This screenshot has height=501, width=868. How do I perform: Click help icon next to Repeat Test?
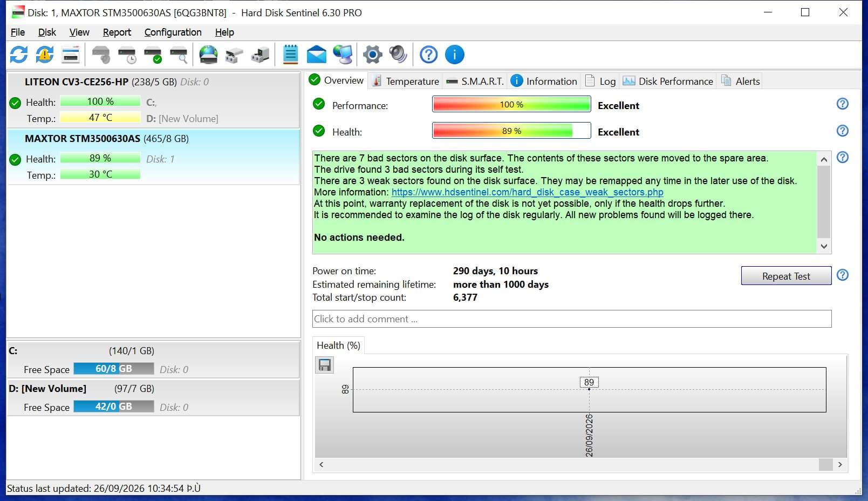tap(842, 275)
